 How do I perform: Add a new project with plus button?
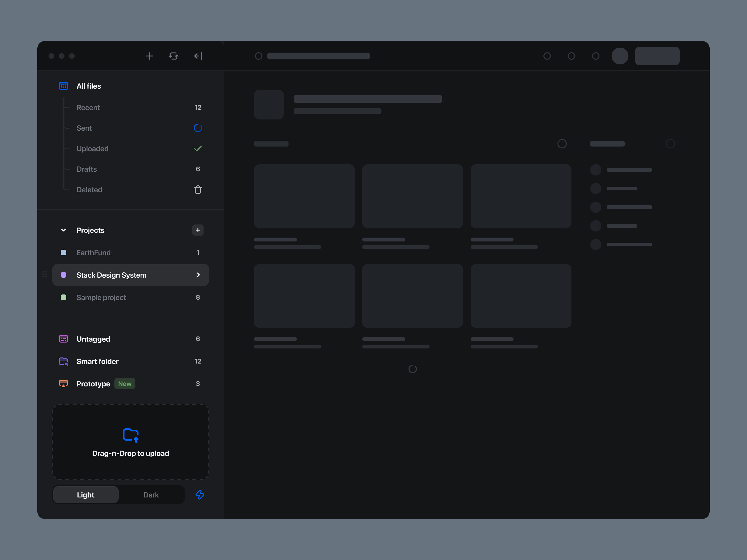tap(198, 230)
